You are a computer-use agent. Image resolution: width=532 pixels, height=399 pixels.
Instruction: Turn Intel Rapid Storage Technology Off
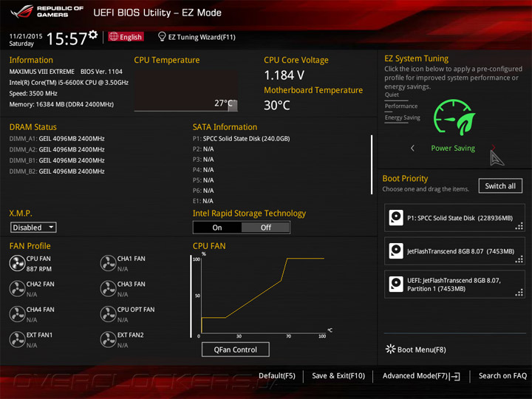click(266, 228)
